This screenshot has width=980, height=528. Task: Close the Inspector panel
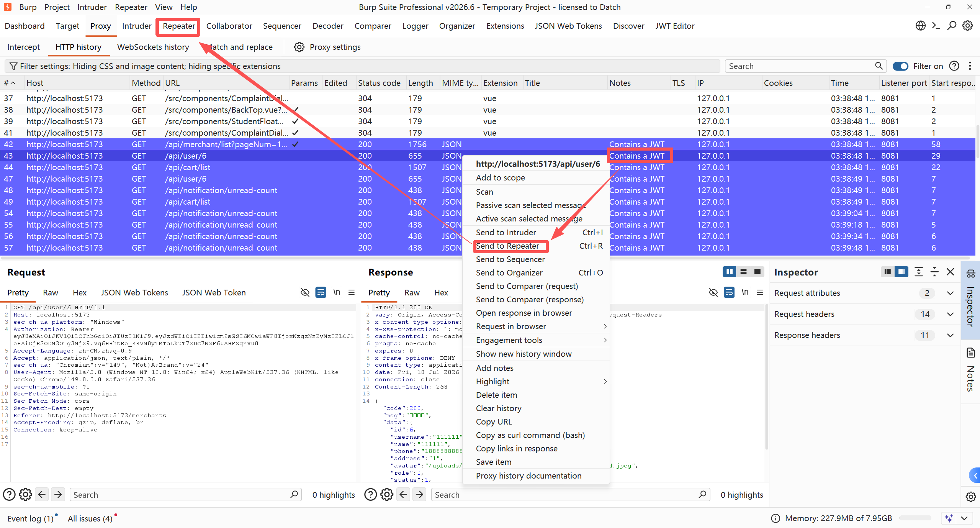pyautogui.click(x=950, y=272)
